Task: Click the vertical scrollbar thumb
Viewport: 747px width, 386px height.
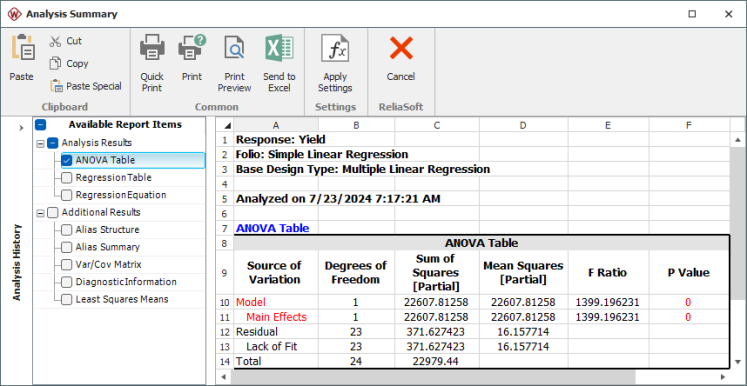Action: pos(738,223)
